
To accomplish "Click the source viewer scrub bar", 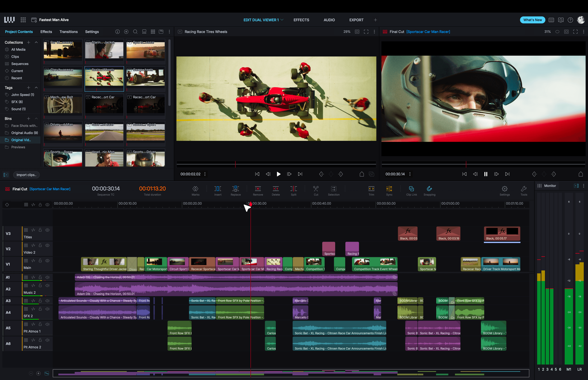I will click(x=276, y=164).
